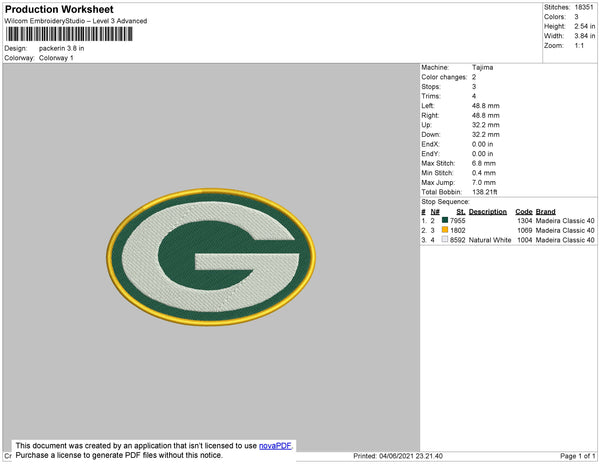Screen dimensions: 600x464
Task: Click the printed timestamp '04/06/2021 23.21.40'
Action: (411, 456)
